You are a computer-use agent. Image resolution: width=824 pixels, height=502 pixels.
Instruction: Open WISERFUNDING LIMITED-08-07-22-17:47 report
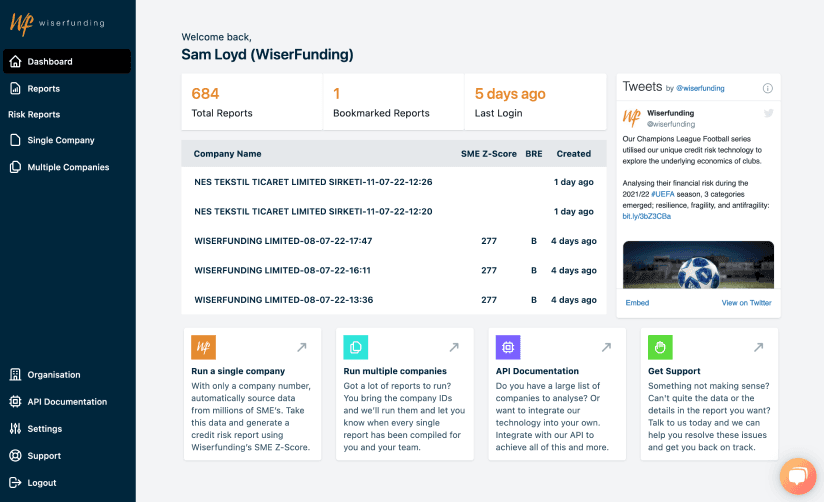click(394, 241)
